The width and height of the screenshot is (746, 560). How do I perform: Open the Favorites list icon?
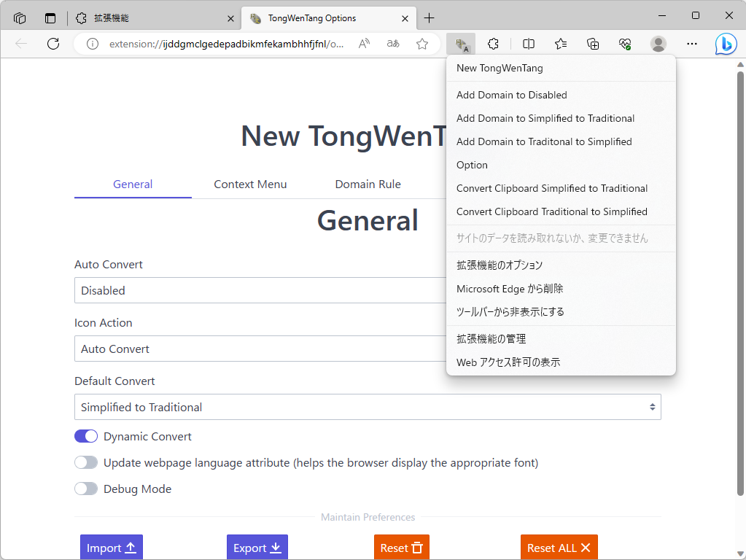(x=561, y=44)
